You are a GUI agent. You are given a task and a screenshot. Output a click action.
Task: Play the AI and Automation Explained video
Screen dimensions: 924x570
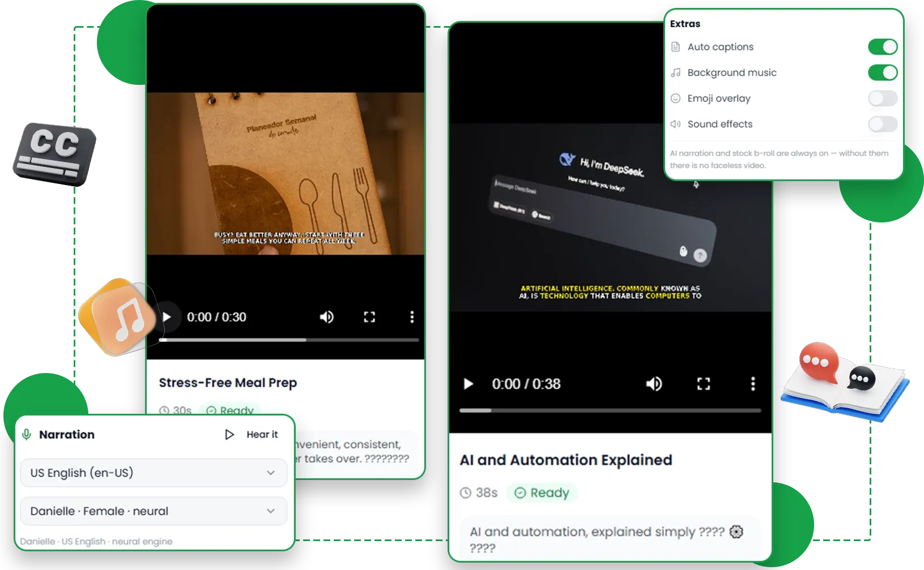click(x=469, y=384)
